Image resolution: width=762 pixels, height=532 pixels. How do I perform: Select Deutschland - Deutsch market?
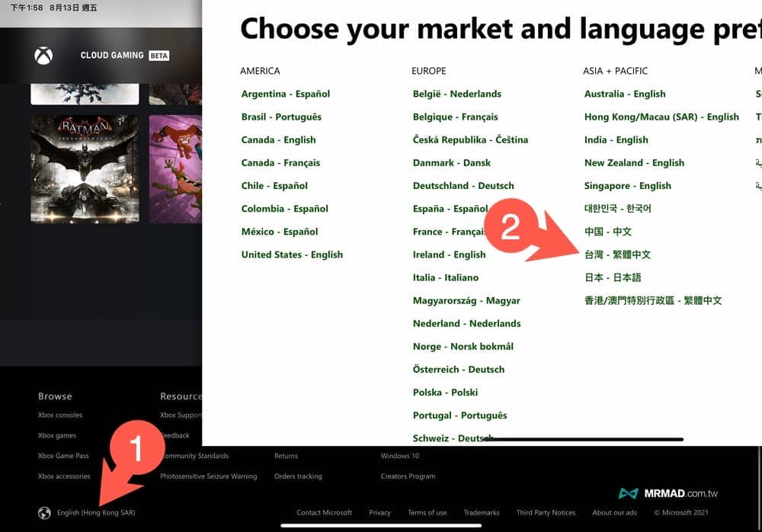point(463,185)
